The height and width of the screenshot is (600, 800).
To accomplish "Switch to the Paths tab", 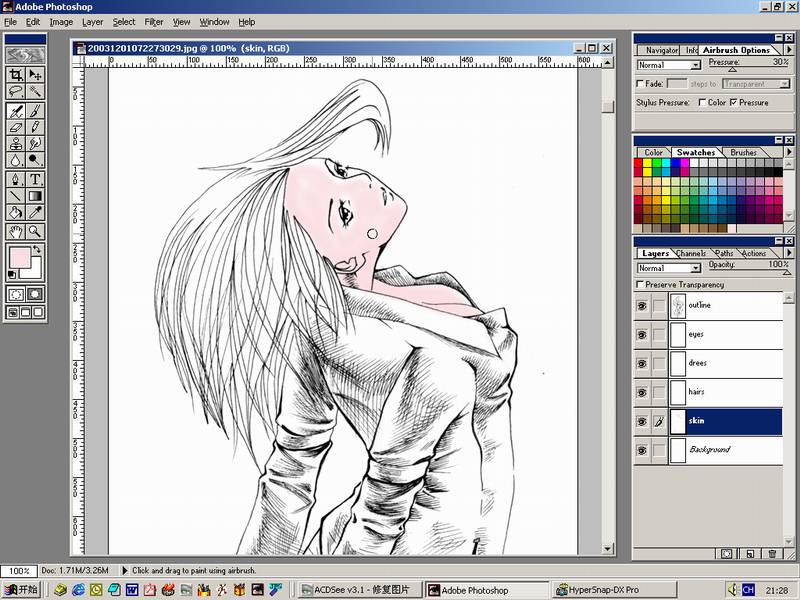I will tap(724, 253).
